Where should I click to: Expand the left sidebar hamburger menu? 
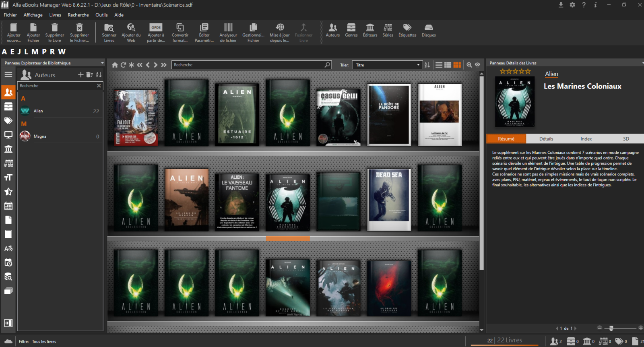(8, 74)
